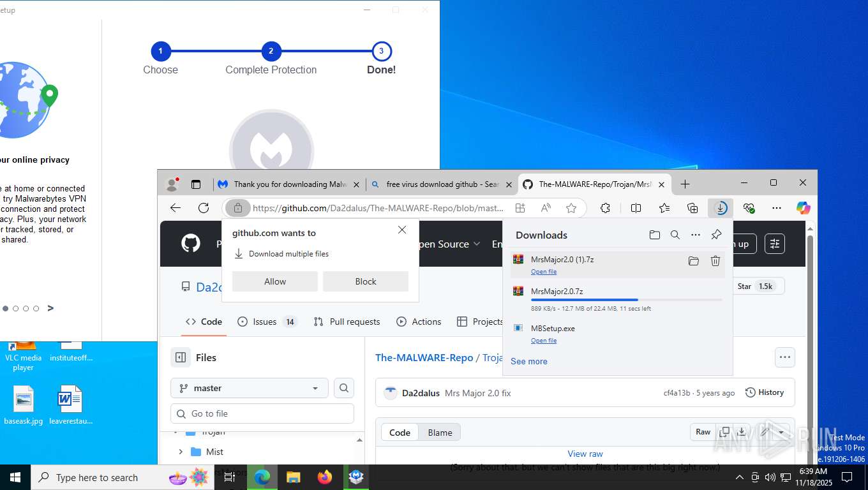Show in folder for MrsMajor2.0 (1).7z
This screenshot has width=868, height=490.
694,260
